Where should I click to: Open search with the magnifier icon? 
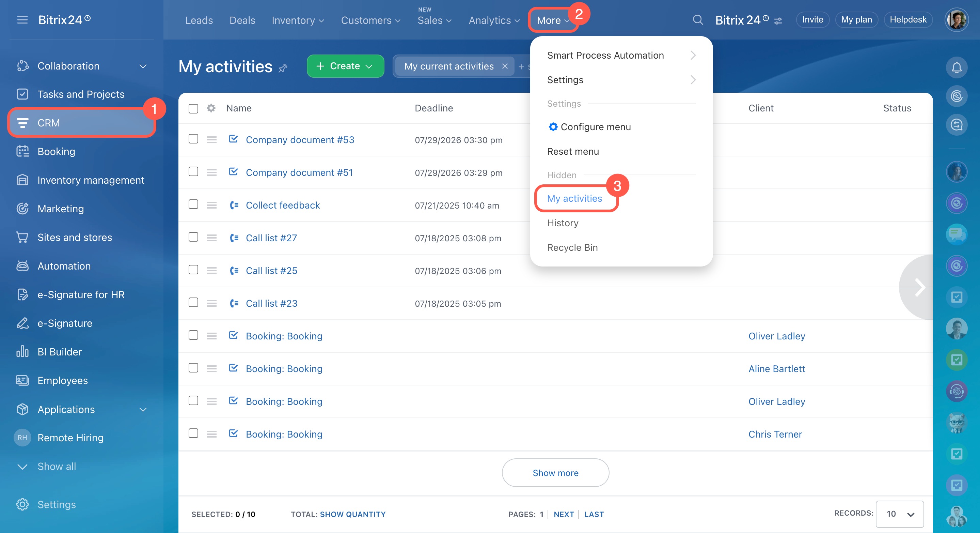(697, 20)
